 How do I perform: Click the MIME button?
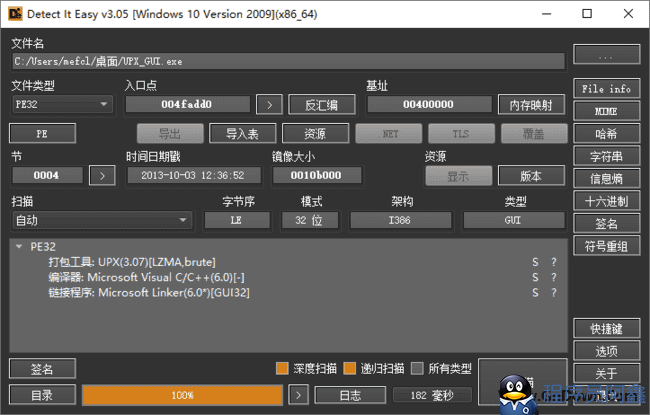[x=606, y=111]
